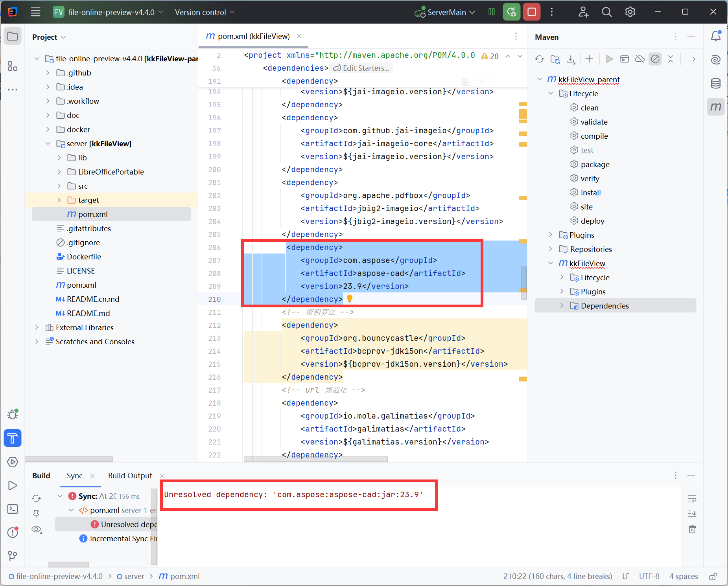This screenshot has width=728, height=586.
Task: Toggle scroll to end in build output
Action: tap(692, 514)
